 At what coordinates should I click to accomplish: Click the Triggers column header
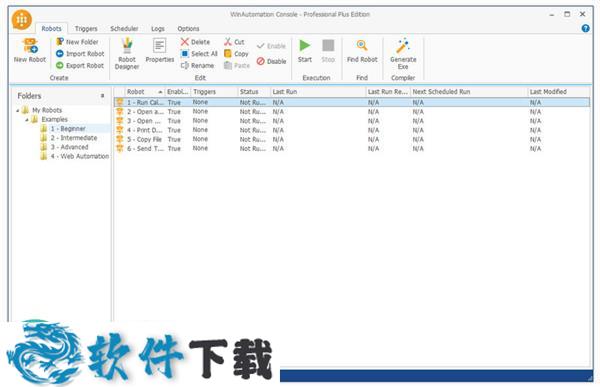tap(214, 92)
